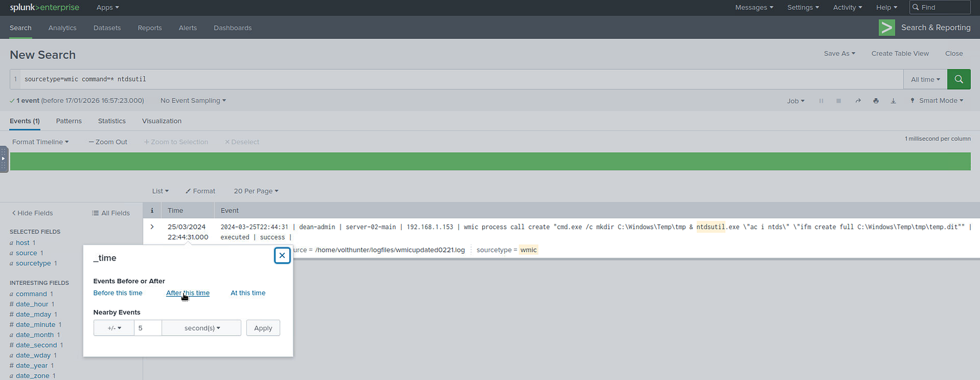980x380 pixels.
Task: Select the source field
Action: pyautogui.click(x=26, y=253)
